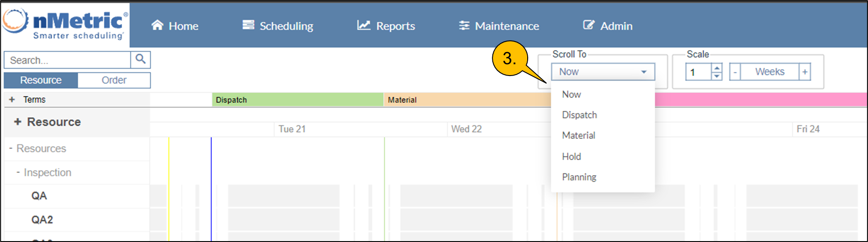This screenshot has width=868, height=242.
Task: Click the Weeks scale unit label
Action: (770, 72)
